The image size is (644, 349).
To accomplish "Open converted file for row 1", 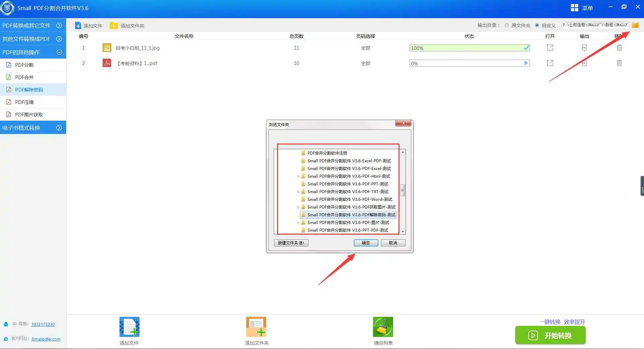I will click(550, 48).
